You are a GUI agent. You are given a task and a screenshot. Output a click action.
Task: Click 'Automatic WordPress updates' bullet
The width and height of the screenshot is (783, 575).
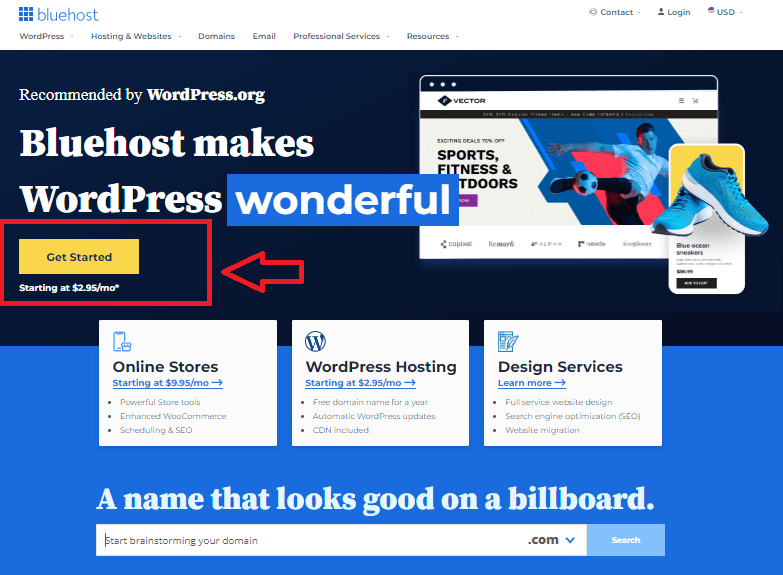pos(374,416)
